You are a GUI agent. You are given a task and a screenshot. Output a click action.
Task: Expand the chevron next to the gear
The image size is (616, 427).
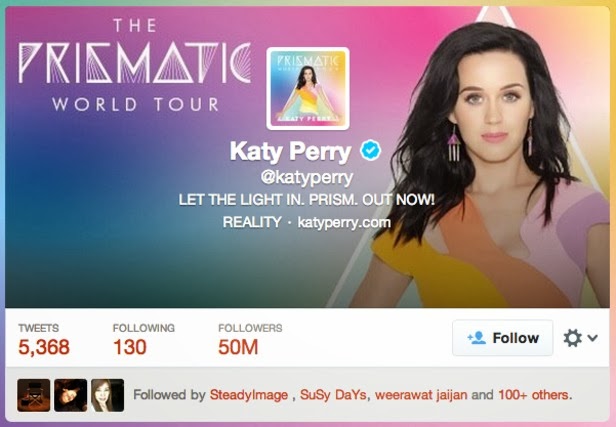coord(592,338)
